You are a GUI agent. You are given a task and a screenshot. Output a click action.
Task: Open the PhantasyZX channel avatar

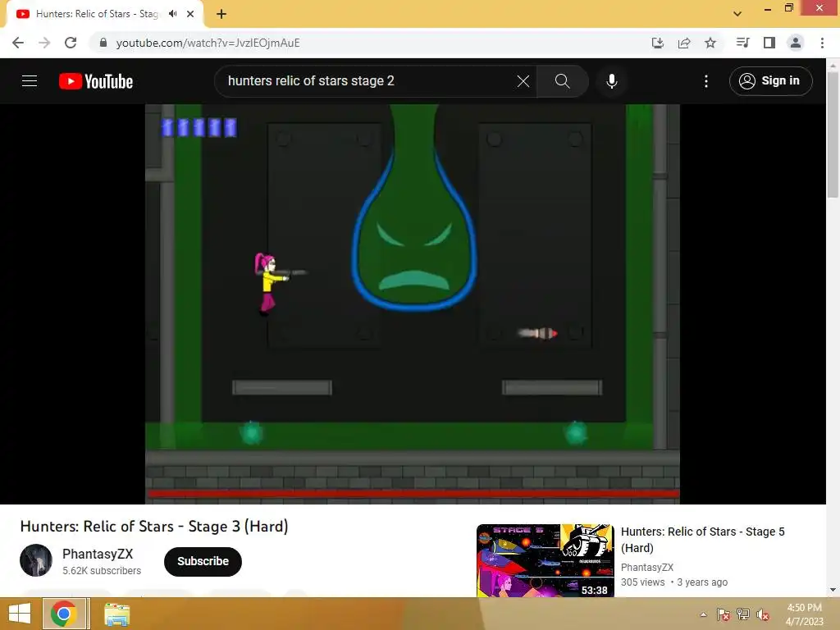36,560
